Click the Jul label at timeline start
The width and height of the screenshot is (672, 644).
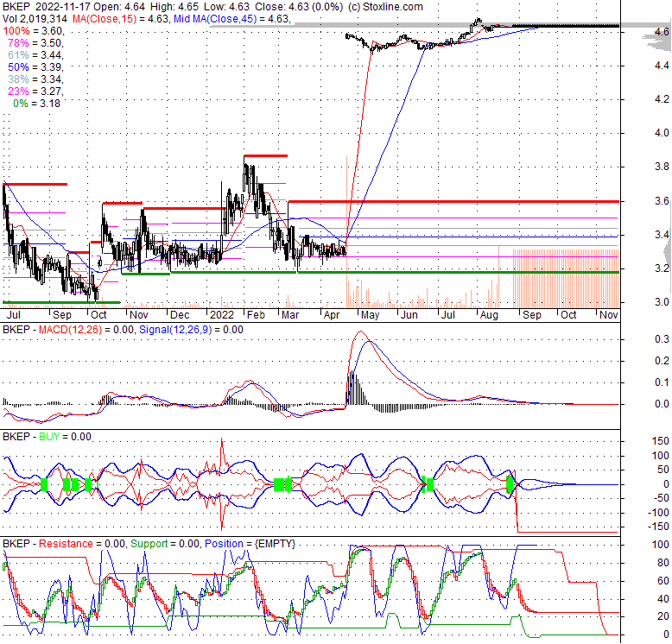pyautogui.click(x=14, y=315)
